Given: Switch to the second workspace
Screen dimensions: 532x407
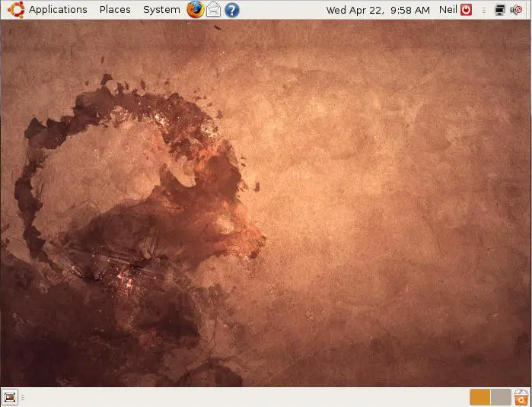Looking at the screenshot, I should [x=501, y=396].
